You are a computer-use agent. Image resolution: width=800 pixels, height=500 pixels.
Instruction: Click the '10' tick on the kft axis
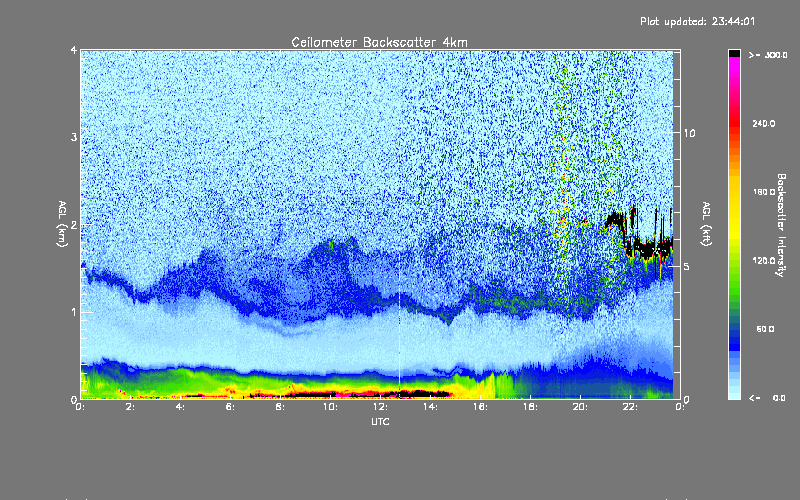point(689,133)
